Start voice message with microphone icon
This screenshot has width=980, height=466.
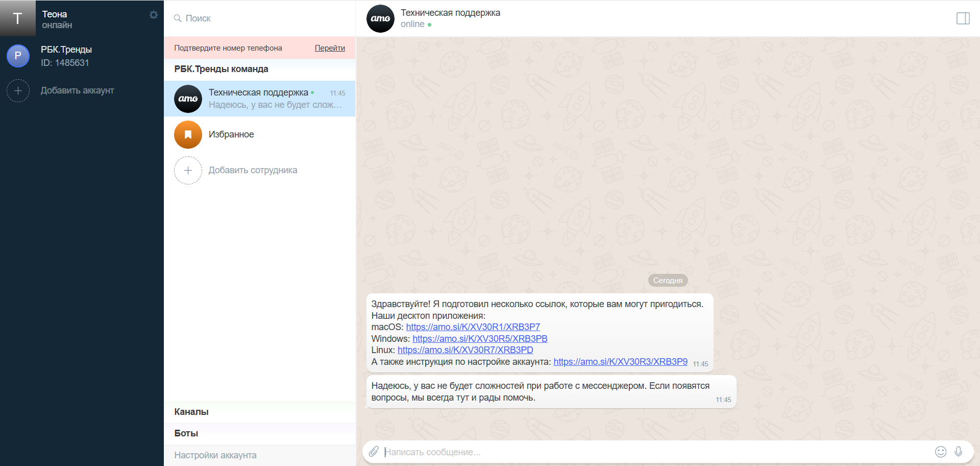click(958, 452)
